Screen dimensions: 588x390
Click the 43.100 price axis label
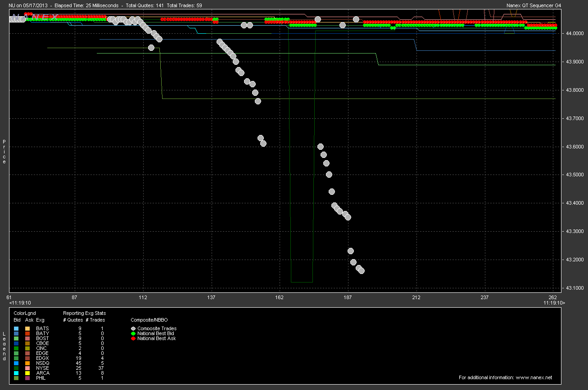point(575,288)
